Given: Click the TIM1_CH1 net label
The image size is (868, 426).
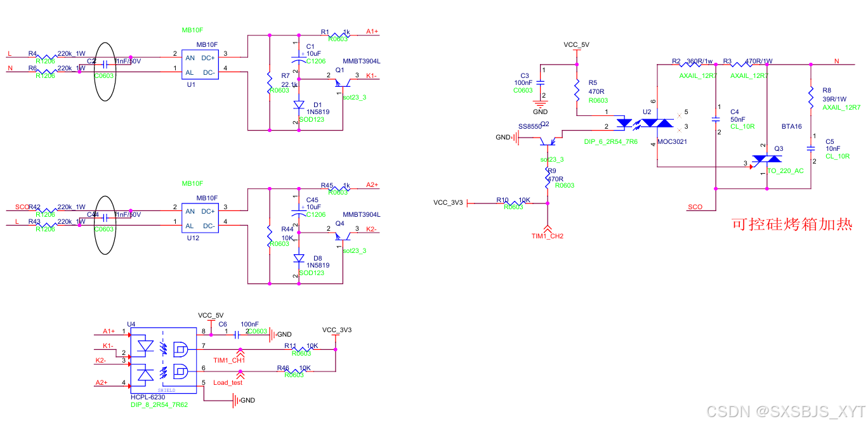Looking at the screenshot, I should pyautogui.click(x=229, y=360).
